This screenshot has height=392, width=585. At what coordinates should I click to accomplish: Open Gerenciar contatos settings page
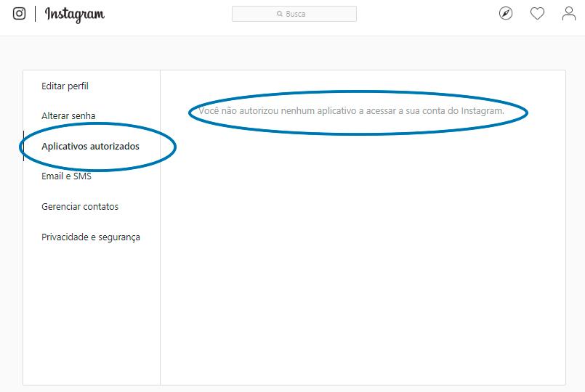click(80, 206)
